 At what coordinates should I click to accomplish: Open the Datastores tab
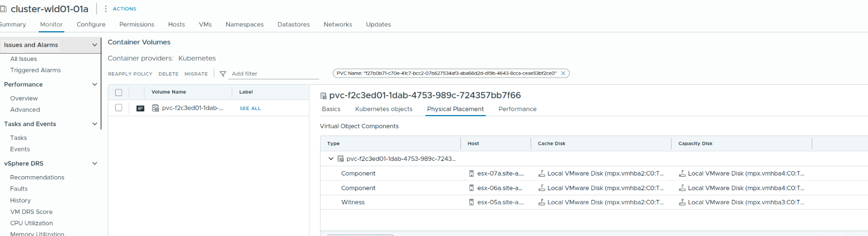click(293, 24)
